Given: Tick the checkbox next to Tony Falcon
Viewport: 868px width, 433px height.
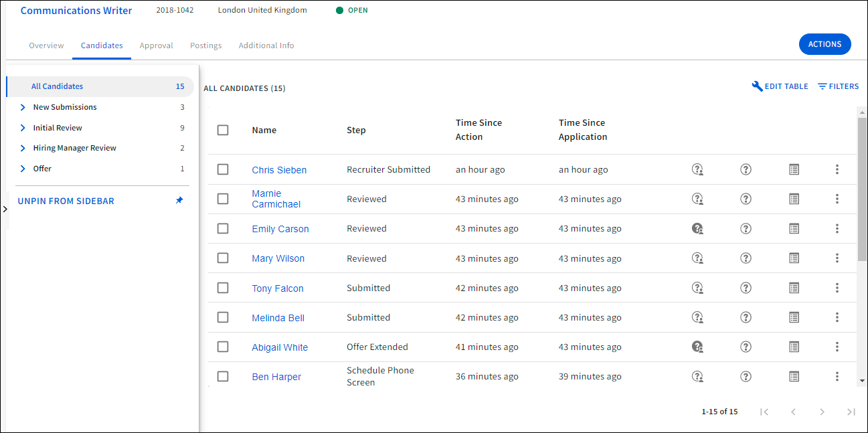Looking at the screenshot, I should tap(223, 288).
